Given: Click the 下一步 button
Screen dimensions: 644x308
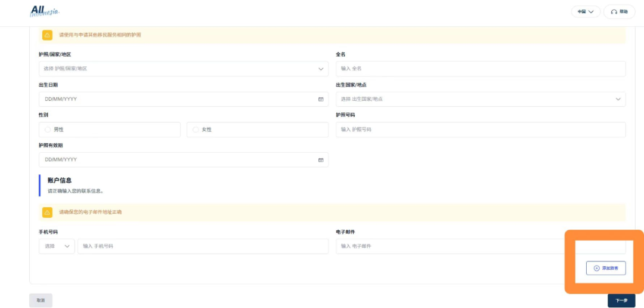Looking at the screenshot, I should pyautogui.click(x=621, y=300).
